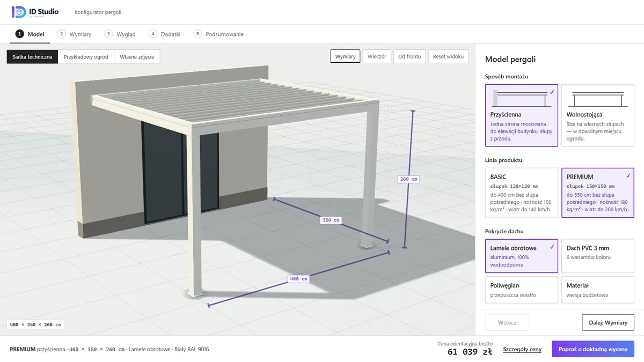
Task: Click Dalej: Wymiary next button
Action: (x=608, y=322)
